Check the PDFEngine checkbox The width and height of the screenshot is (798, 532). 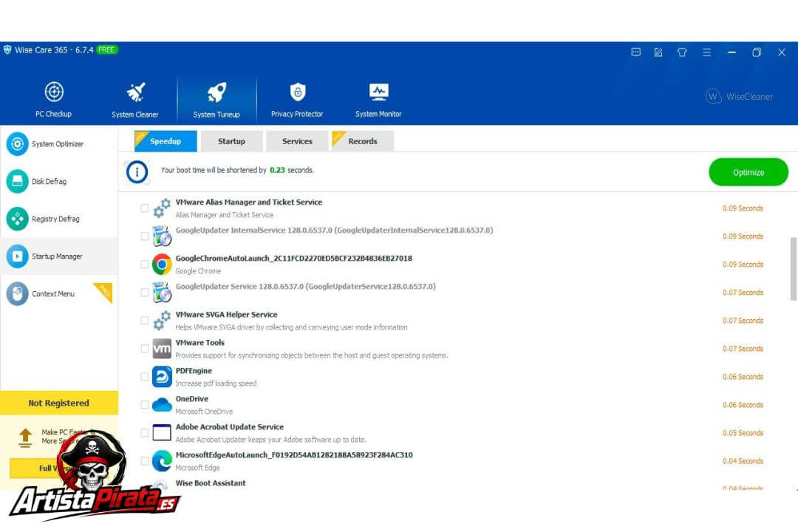pos(145,377)
